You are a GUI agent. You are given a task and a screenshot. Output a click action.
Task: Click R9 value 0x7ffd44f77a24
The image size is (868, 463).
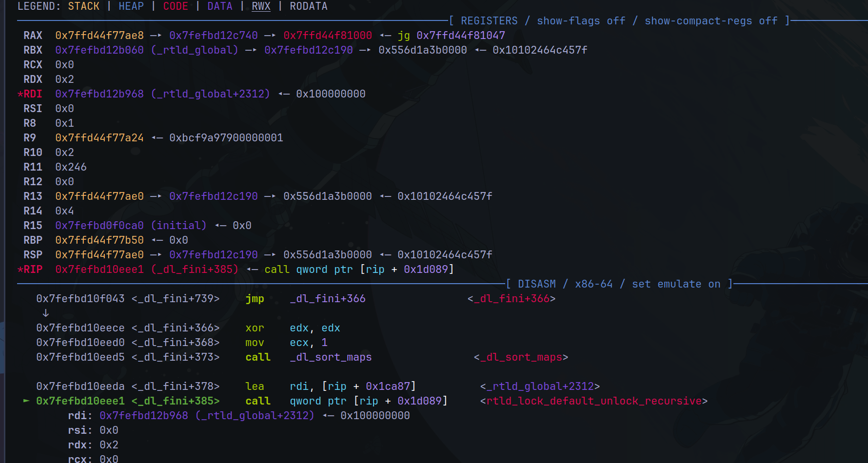coord(99,138)
